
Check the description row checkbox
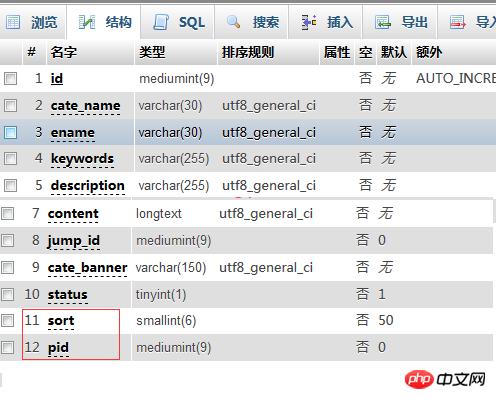pos(10,185)
